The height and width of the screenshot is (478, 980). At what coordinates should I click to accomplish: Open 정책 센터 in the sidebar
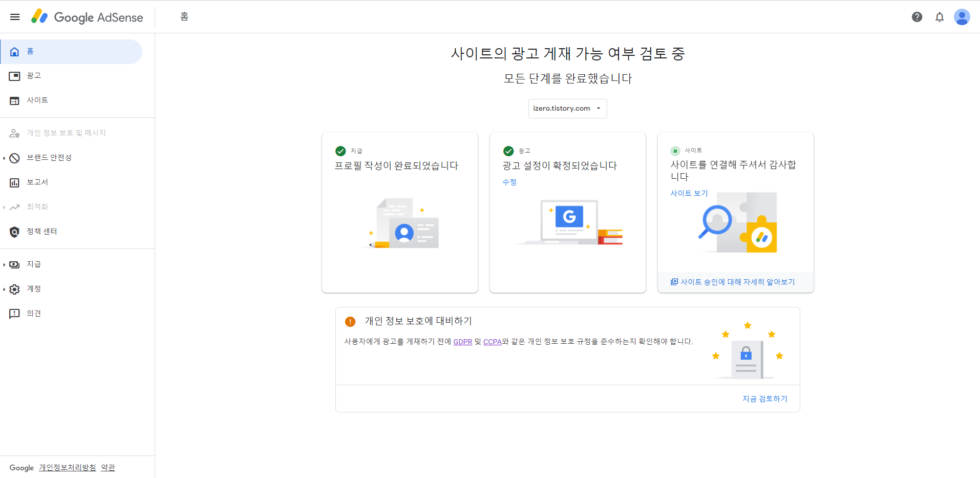point(71,232)
